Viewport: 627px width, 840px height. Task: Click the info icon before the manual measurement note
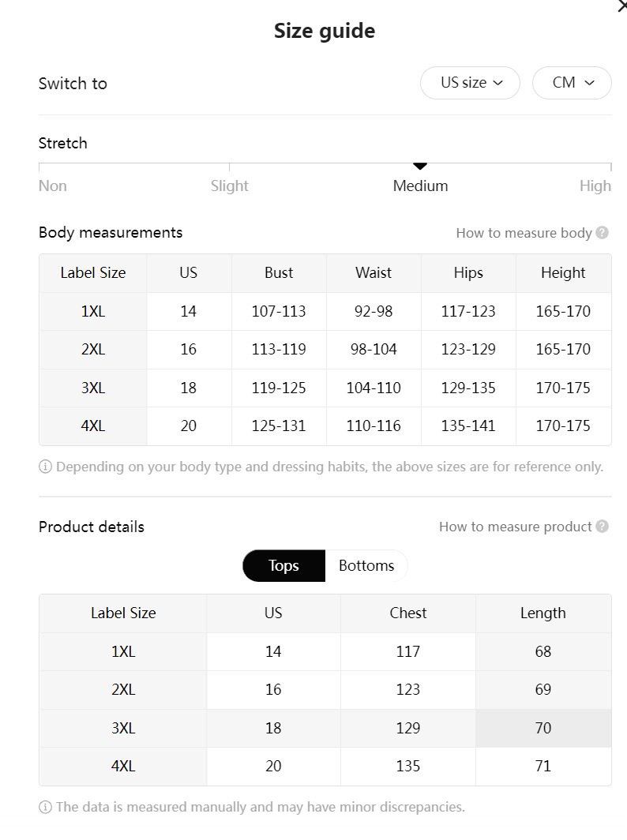(46, 807)
